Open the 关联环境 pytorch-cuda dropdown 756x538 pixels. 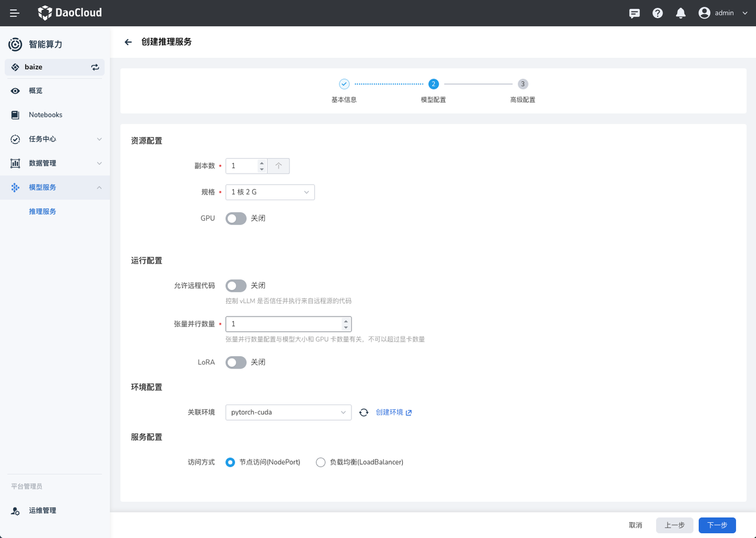pyautogui.click(x=288, y=412)
